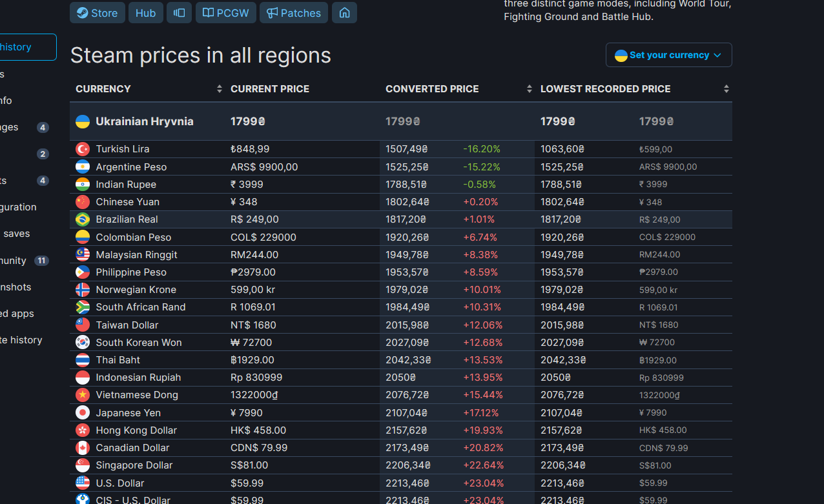Click the Ukrainian Hryvnia flag icon
Image resolution: width=824 pixels, height=504 pixels.
click(x=83, y=121)
